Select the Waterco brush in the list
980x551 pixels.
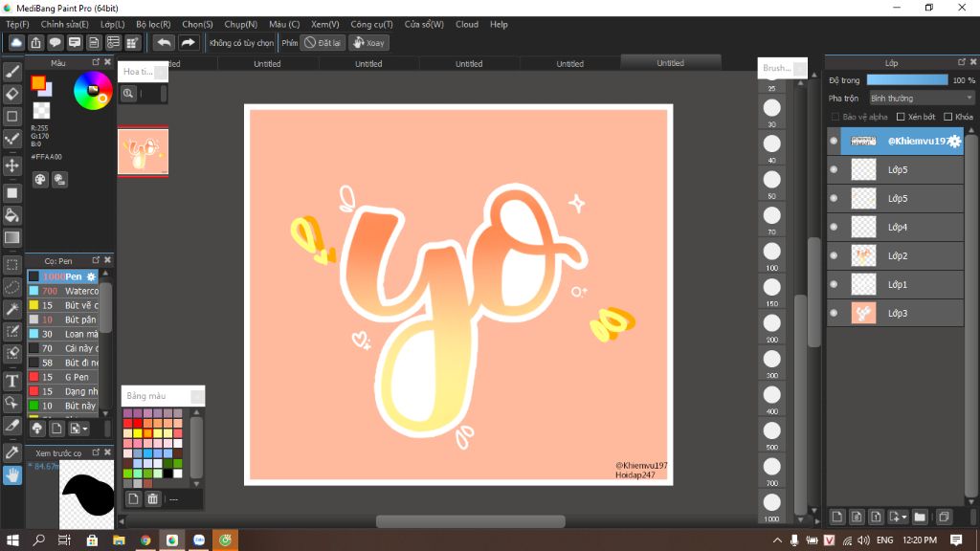tap(63, 291)
